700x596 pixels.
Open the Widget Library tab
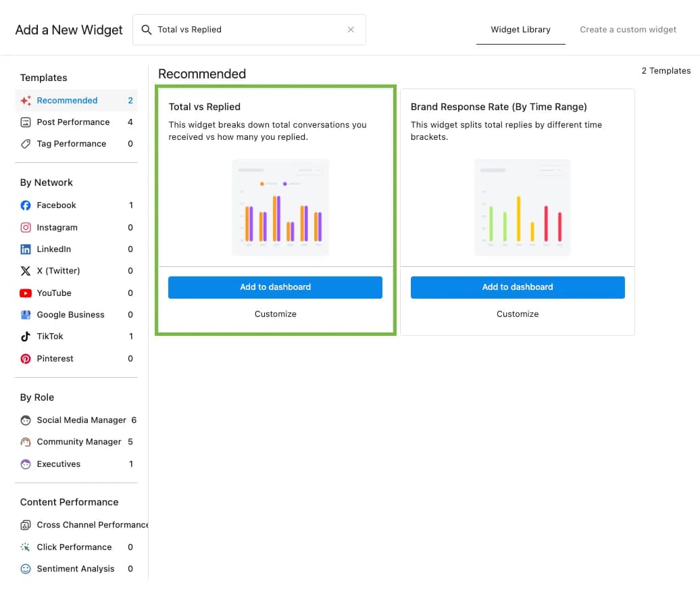point(520,30)
